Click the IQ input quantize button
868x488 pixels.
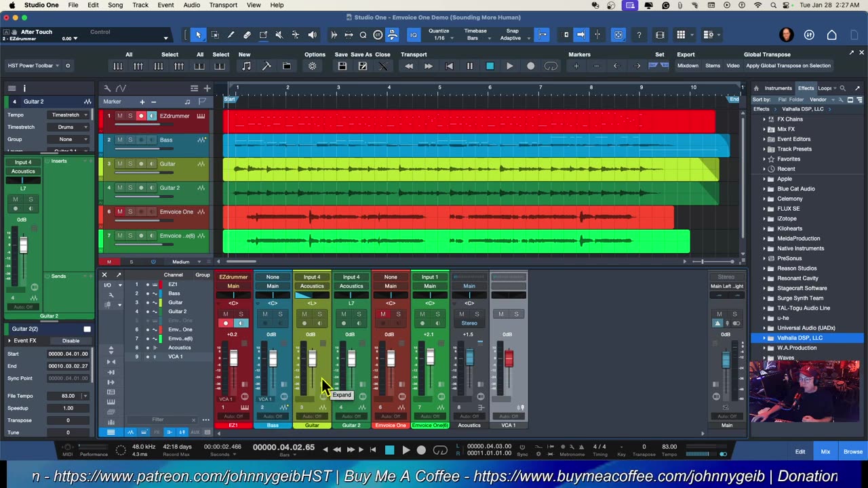tap(413, 35)
